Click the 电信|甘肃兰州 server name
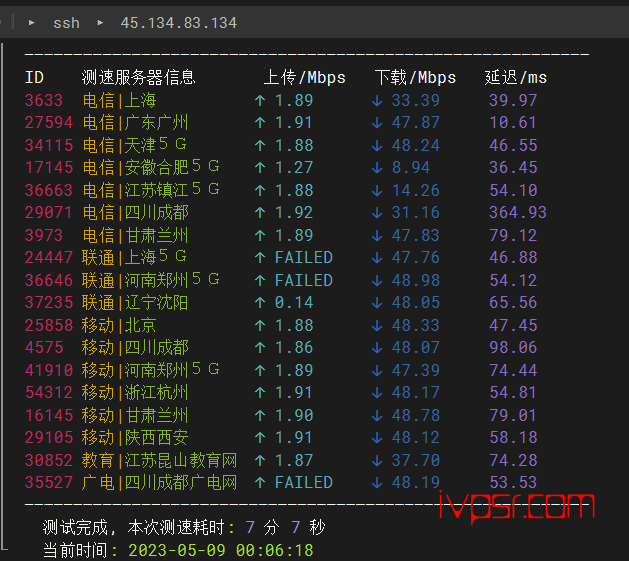629x561 pixels. [135, 235]
